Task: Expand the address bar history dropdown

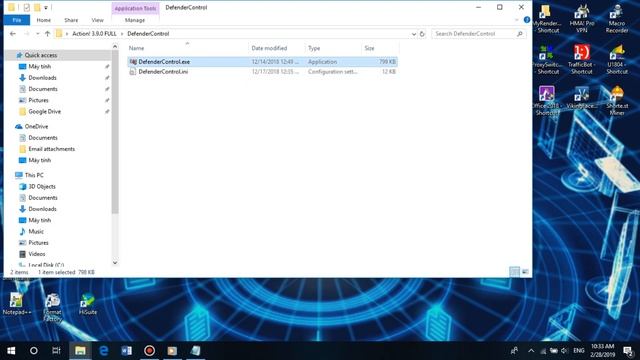Action: coord(414,34)
